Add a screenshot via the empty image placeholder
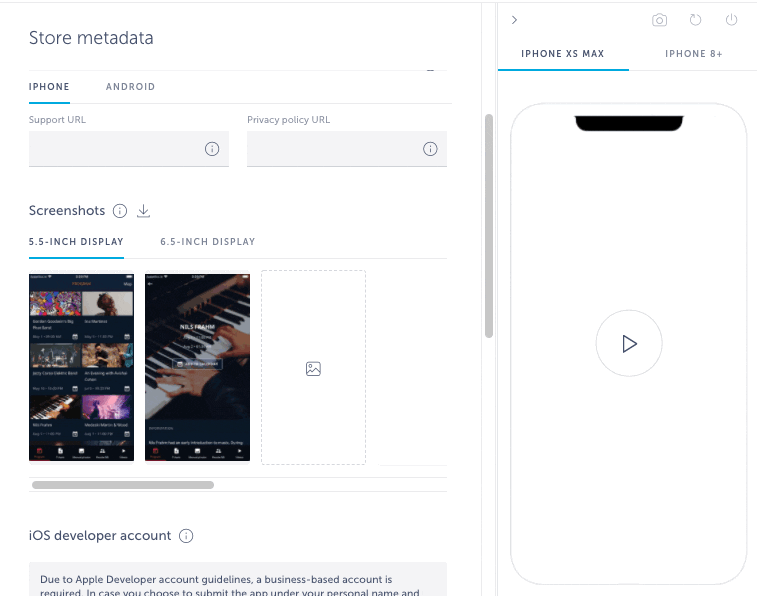757x596 pixels. 313,368
